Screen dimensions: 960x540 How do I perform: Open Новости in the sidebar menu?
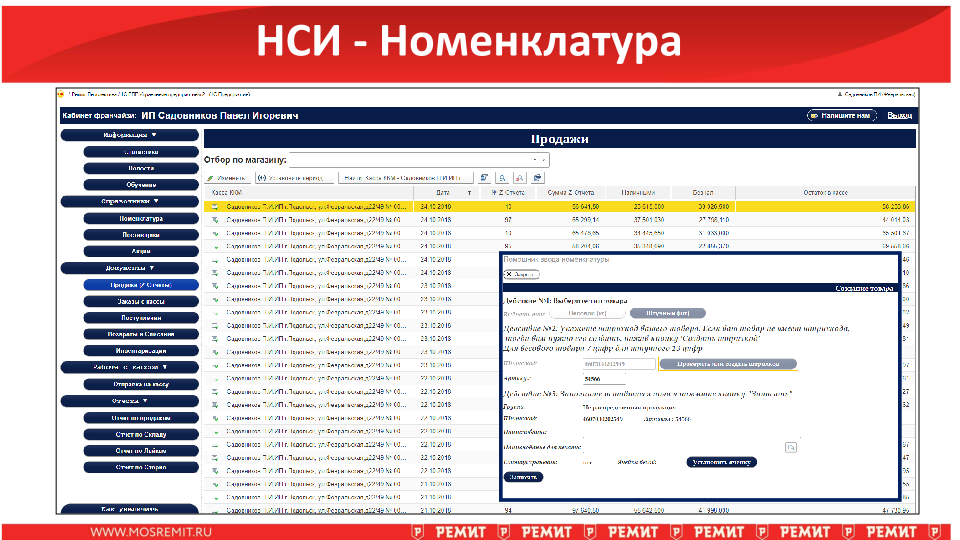click(140, 168)
